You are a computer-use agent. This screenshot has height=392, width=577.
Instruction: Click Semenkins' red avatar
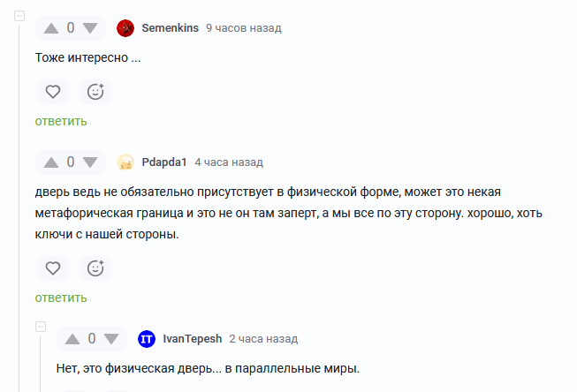point(125,28)
